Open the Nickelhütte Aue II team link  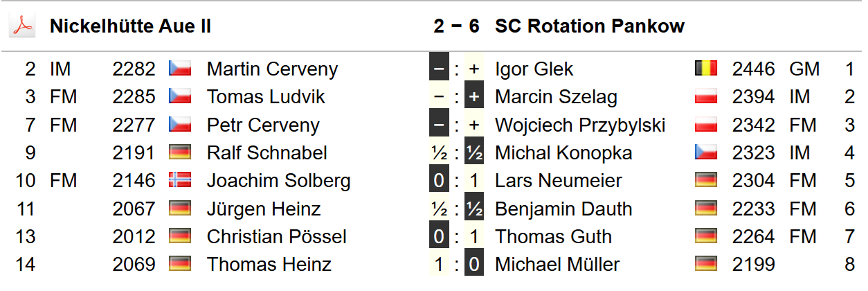point(130,26)
